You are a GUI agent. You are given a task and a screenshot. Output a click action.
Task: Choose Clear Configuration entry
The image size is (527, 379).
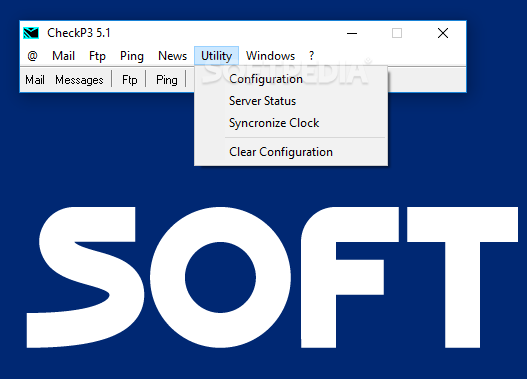click(291, 152)
